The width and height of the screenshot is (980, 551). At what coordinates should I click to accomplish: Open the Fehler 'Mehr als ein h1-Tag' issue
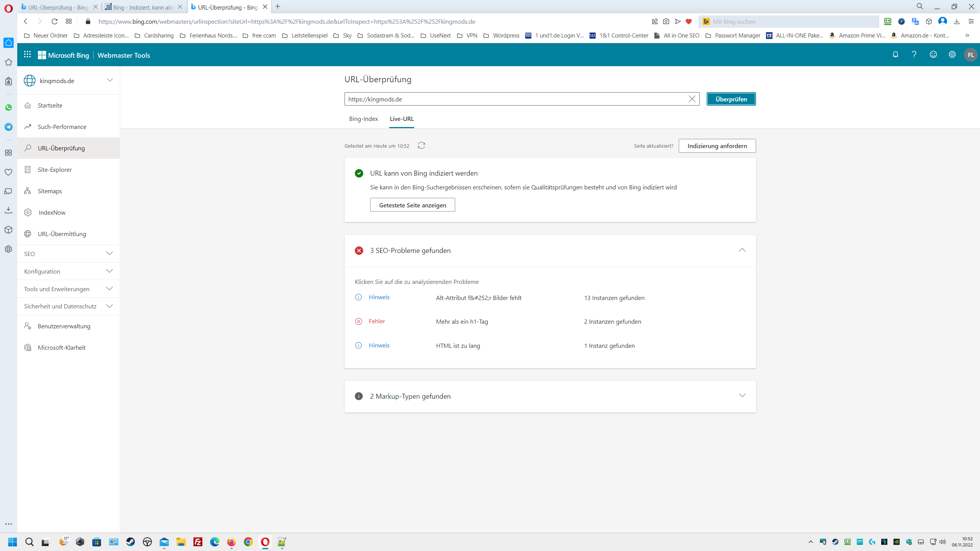click(x=462, y=321)
